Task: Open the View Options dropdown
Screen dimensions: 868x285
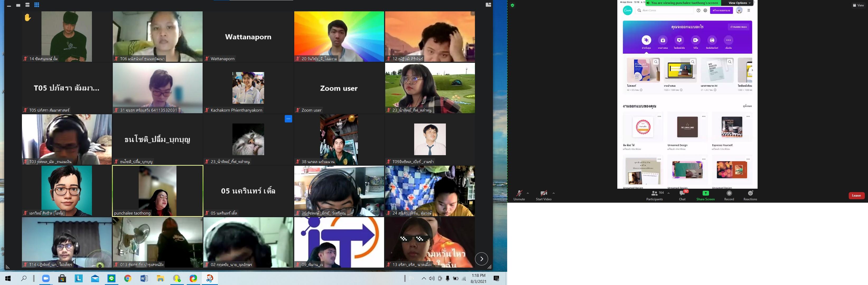Action: pos(740,3)
